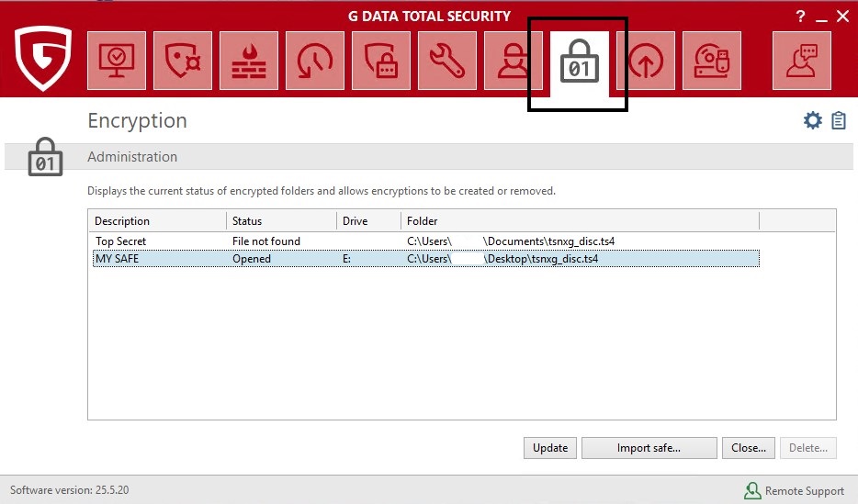Select the MY SAFE row
The image size is (858, 504).
click(x=425, y=259)
